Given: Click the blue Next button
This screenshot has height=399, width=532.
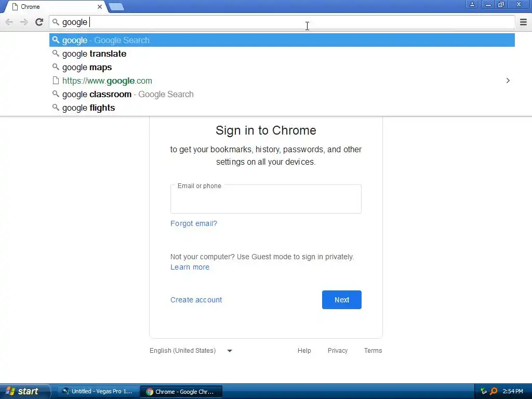Looking at the screenshot, I should (x=342, y=300).
